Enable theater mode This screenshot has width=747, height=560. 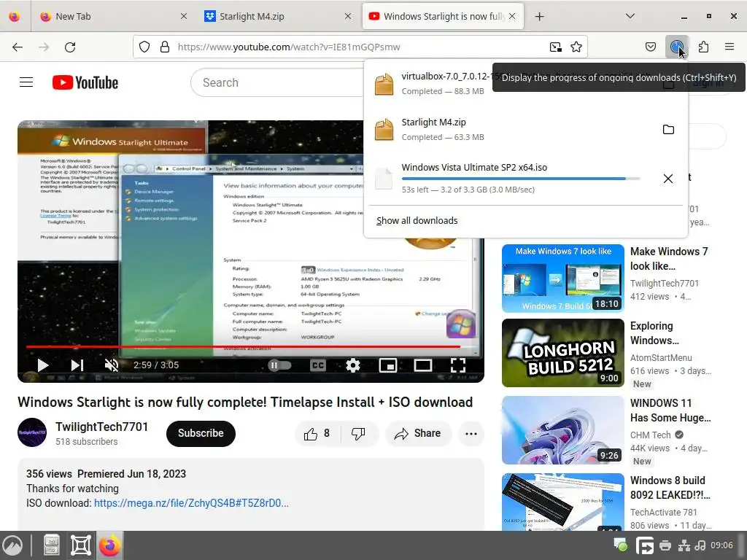click(422, 365)
